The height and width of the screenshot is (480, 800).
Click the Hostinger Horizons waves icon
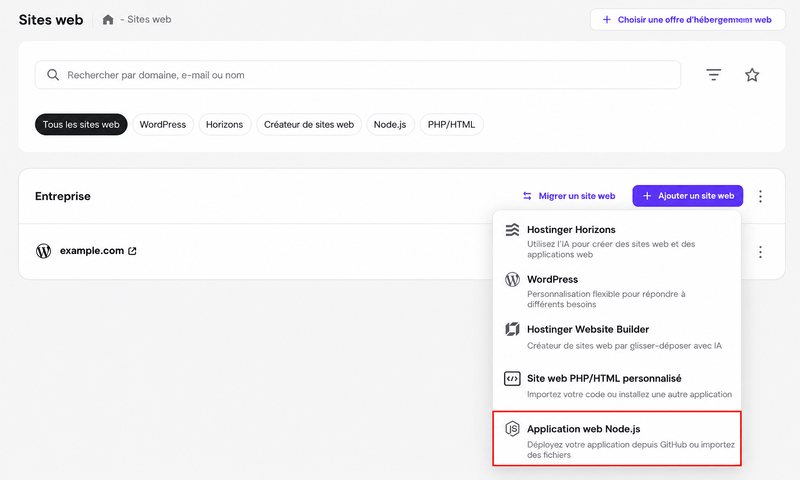click(x=512, y=230)
